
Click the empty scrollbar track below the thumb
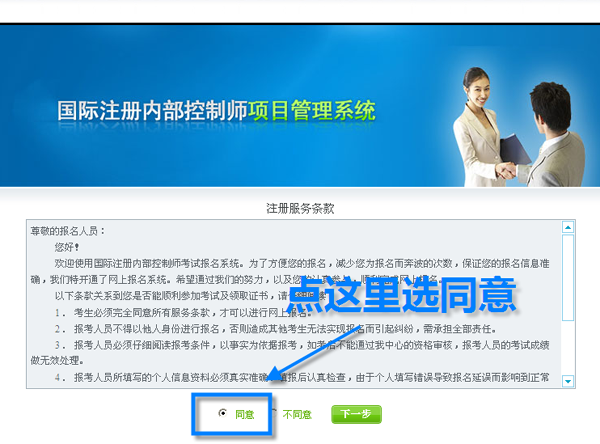[x=568, y=348]
